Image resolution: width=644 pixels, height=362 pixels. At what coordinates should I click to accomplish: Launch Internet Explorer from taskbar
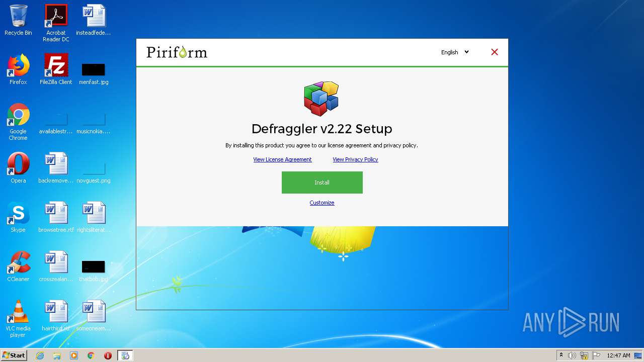[x=40, y=355]
